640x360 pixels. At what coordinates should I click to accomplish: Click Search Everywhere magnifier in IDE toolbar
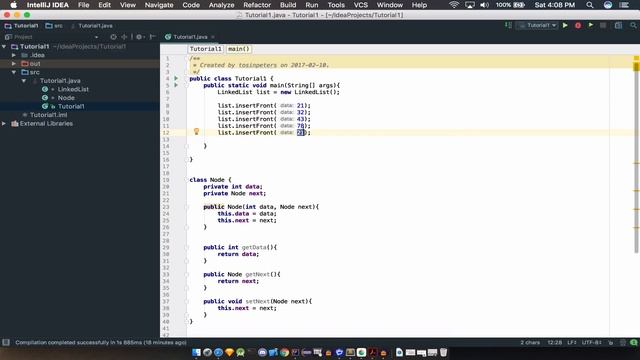pos(633,25)
